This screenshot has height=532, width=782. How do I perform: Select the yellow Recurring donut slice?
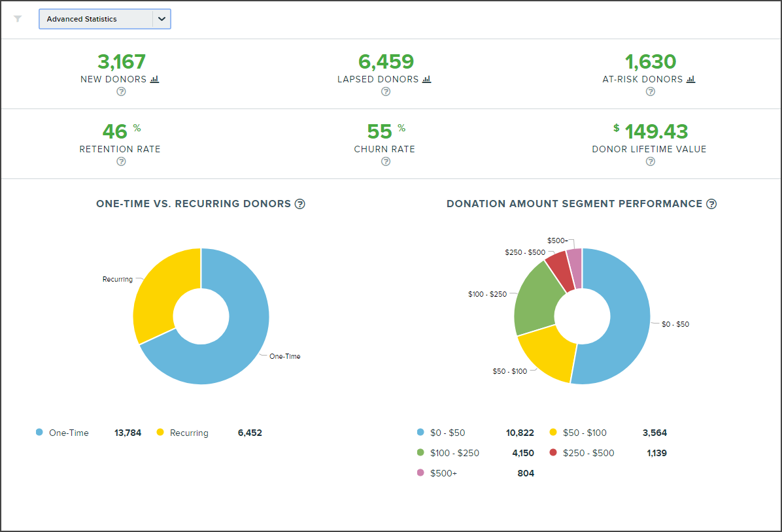157,294
